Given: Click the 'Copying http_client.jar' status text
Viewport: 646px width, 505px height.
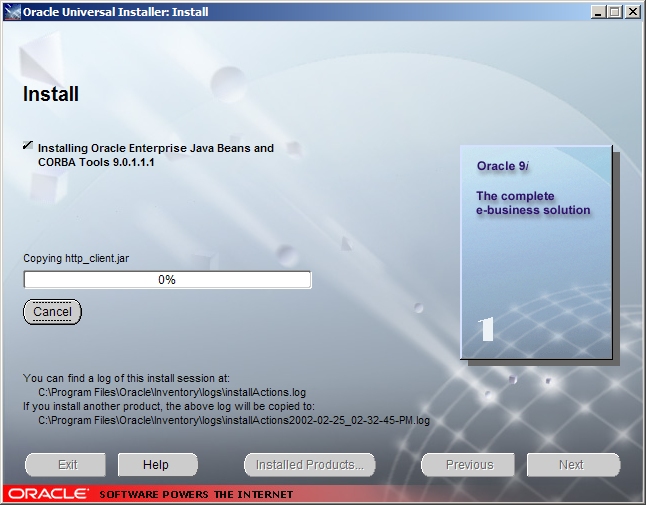Looking at the screenshot, I should [76, 258].
